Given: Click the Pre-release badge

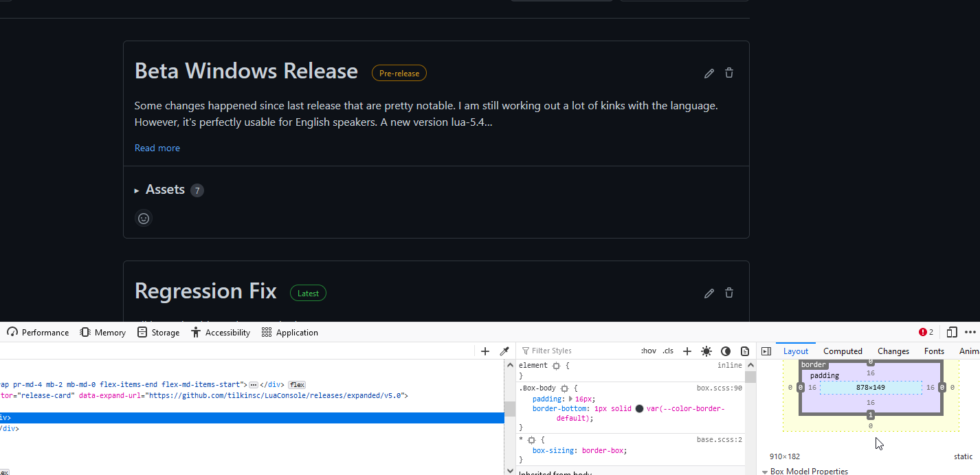Looking at the screenshot, I should (x=399, y=73).
